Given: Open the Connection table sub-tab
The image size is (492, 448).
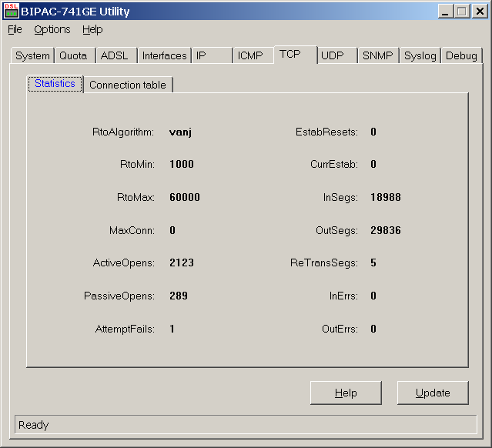Looking at the screenshot, I should 128,85.
